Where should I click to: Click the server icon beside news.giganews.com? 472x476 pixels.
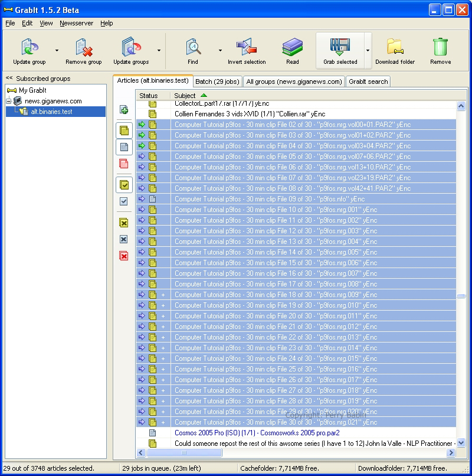coord(18,101)
